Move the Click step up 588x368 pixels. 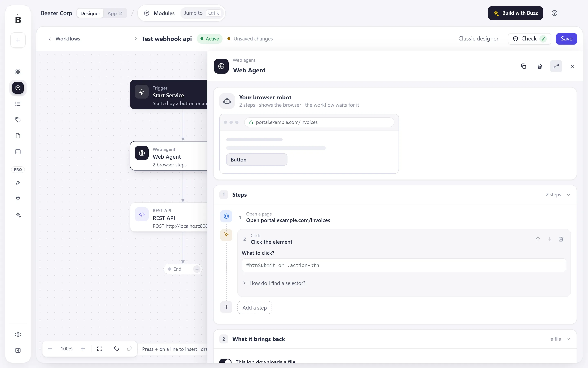point(538,239)
